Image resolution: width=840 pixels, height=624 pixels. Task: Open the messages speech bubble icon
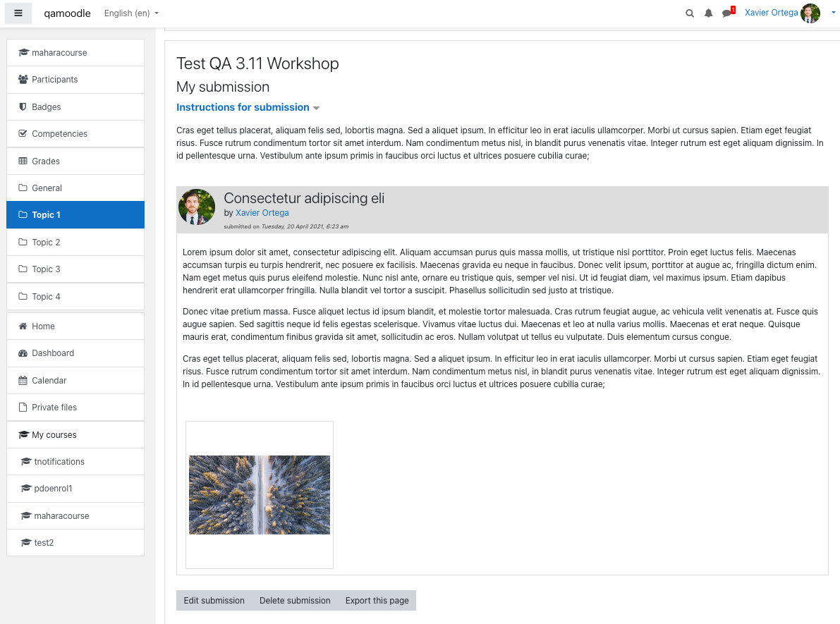(727, 13)
